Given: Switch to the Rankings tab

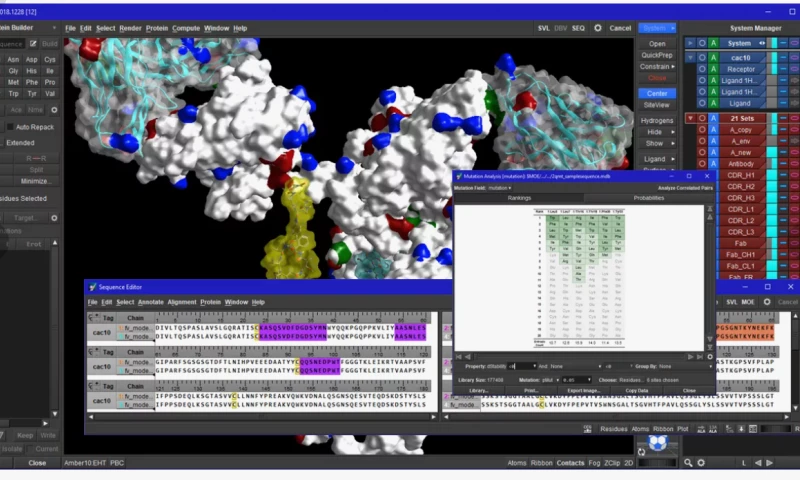Looking at the screenshot, I should 519,198.
